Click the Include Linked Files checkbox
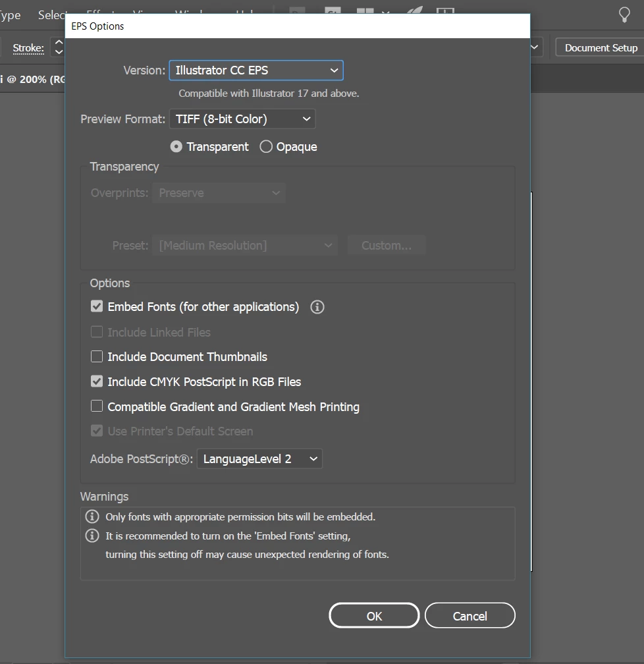This screenshot has height=664, width=644. [x=97, y=331]
